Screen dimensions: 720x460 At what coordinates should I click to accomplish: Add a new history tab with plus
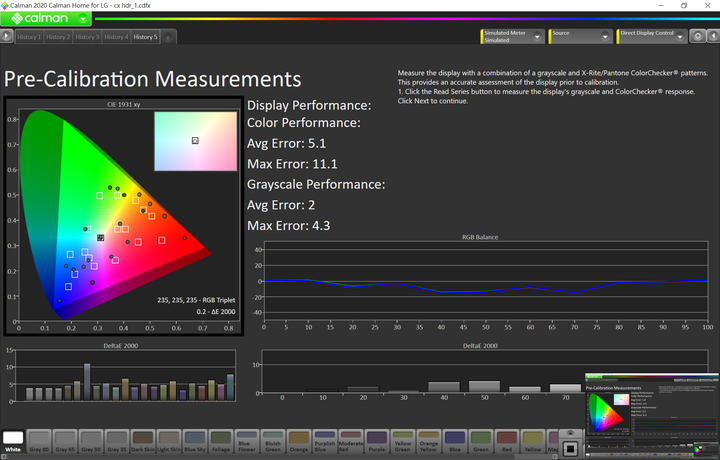pyautogui.click(x=168, y=38)
